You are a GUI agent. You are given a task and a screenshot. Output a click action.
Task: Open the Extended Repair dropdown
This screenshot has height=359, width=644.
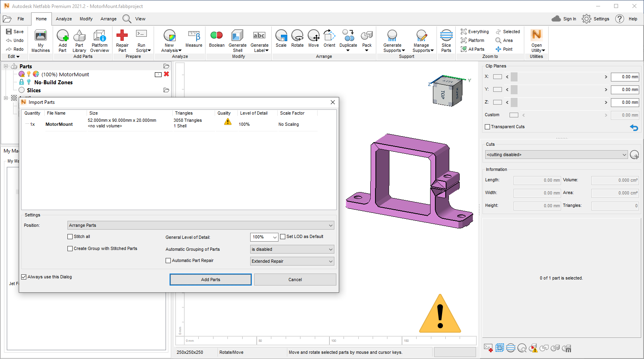(292, 261)
